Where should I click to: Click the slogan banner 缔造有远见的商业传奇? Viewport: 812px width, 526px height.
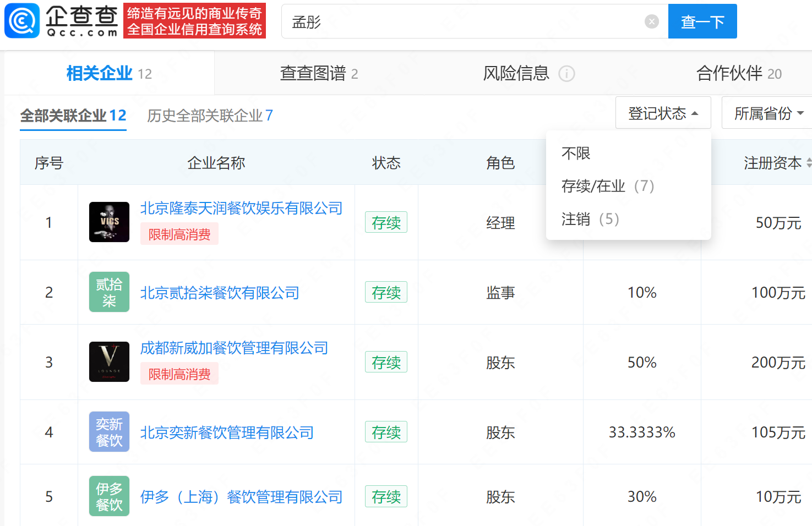194,21
